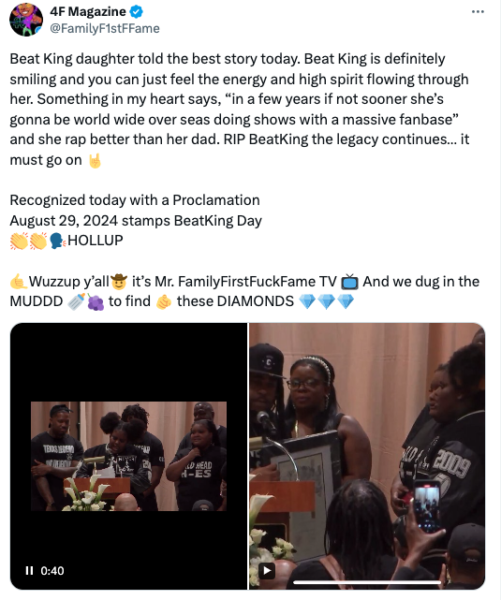Viewport: 501px width, 600px height.
Task: Click the right video's white progress bar
Action: 367,582
